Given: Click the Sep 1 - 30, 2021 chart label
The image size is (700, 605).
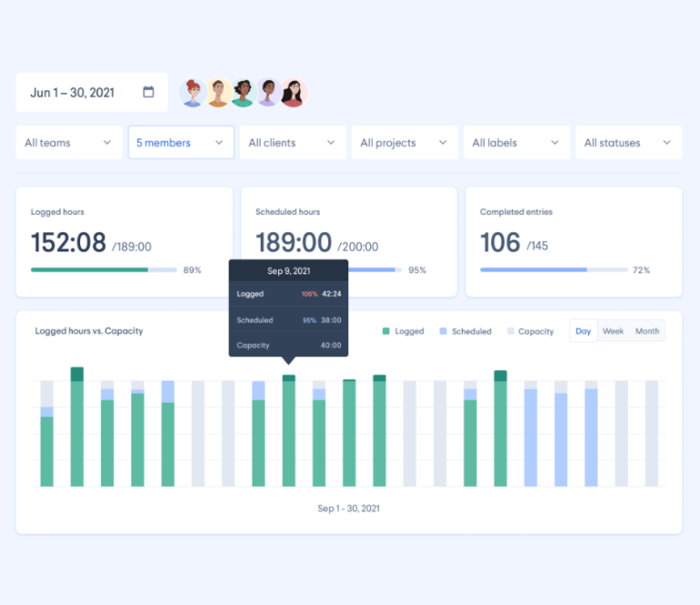Looking at the screenshot, I should [x=349, y=508].
